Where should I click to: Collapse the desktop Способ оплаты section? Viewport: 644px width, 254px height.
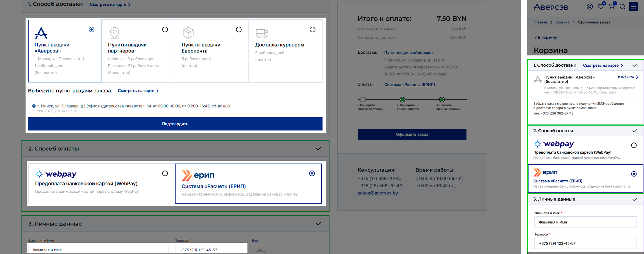point(319,149)
